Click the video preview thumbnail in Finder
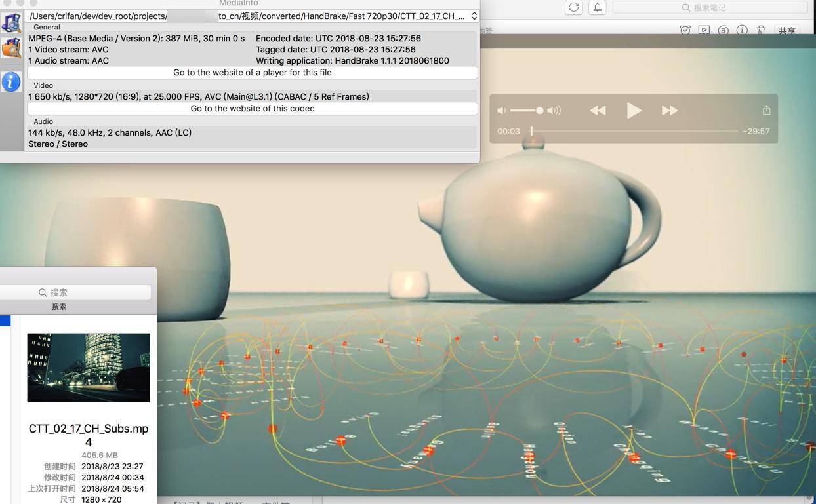Screen dimensions: 816x504 (x=89, y=368)
